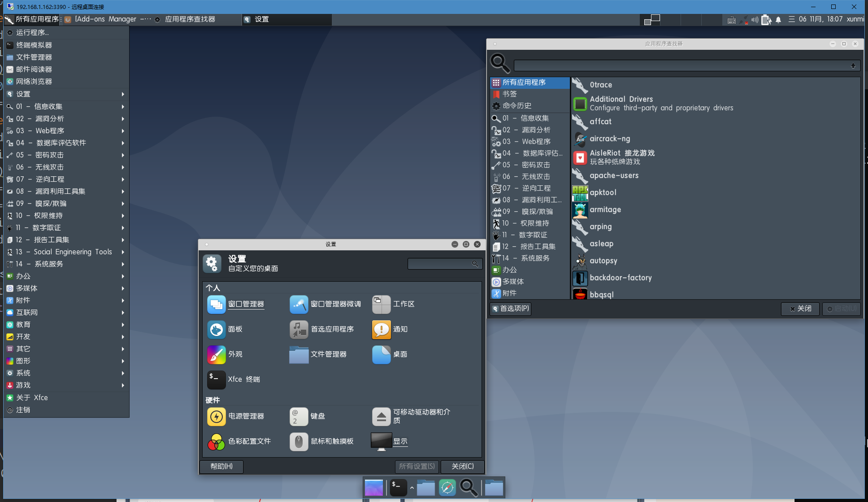The width and height of the screenshot is (868, 502).
Task: Click the Help(H) button in Settings
Action: tap(221, 467)
